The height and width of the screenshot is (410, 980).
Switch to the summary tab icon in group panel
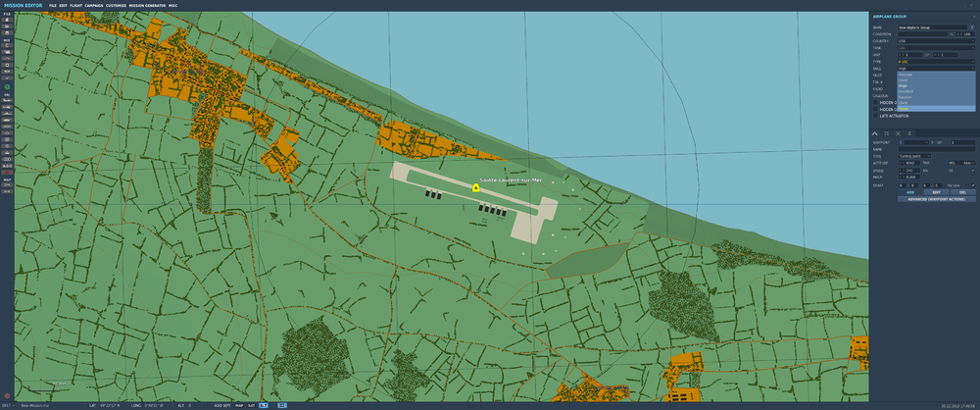coord(909,133)
